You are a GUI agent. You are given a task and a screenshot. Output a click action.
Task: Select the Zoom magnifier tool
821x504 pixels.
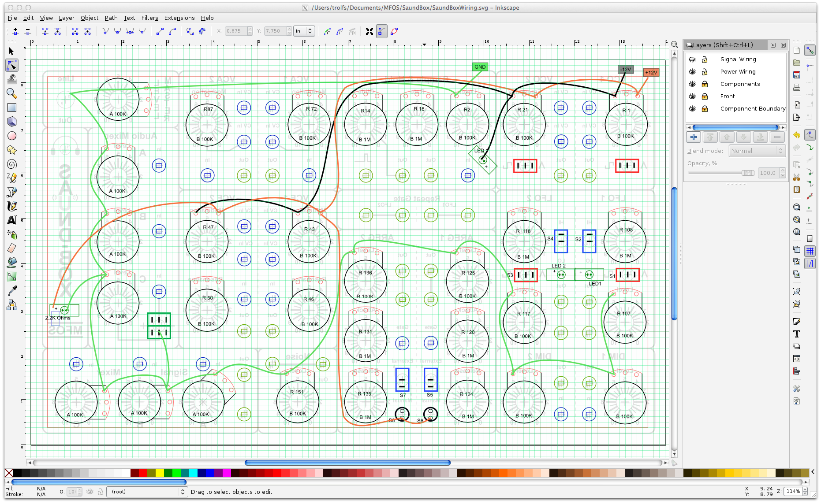point(12,93)
